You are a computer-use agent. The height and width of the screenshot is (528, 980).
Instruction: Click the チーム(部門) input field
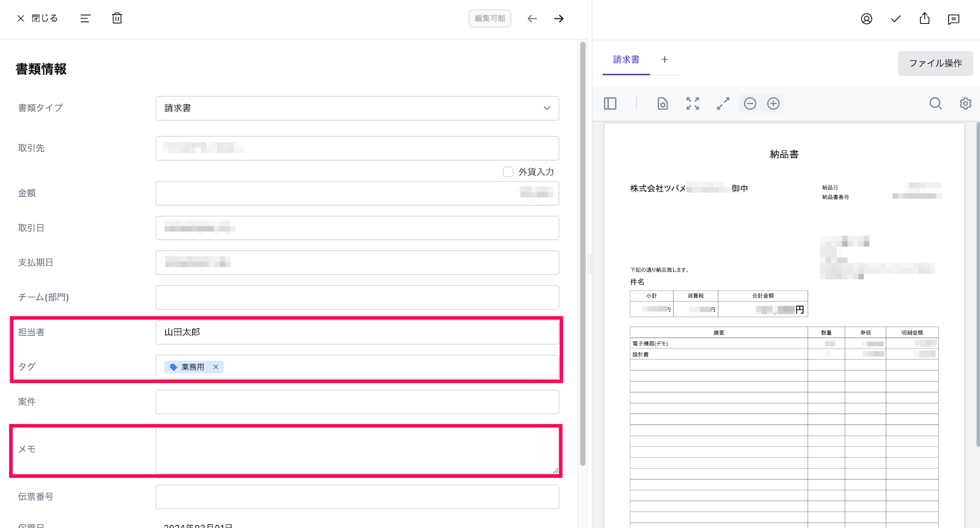(x=357, y=298)
